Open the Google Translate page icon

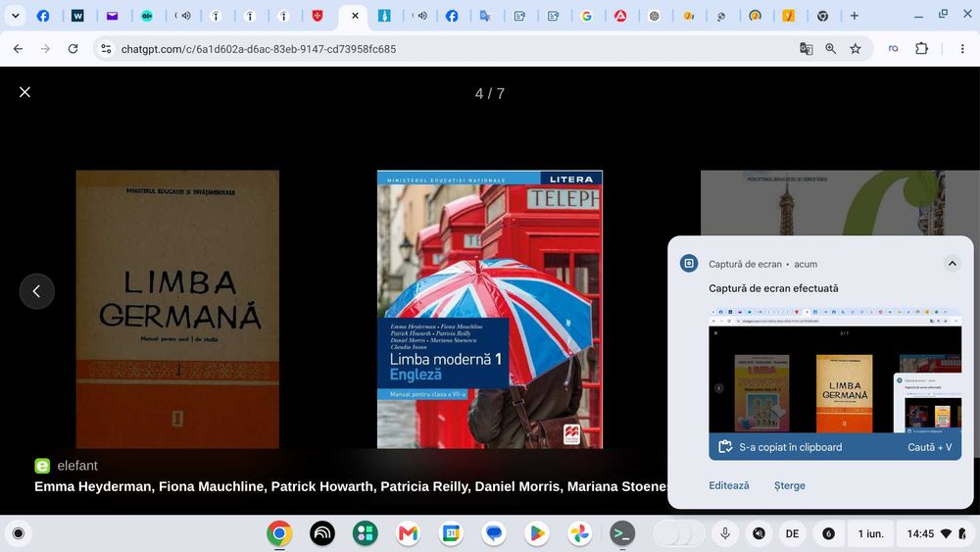(x=807, y=49)
